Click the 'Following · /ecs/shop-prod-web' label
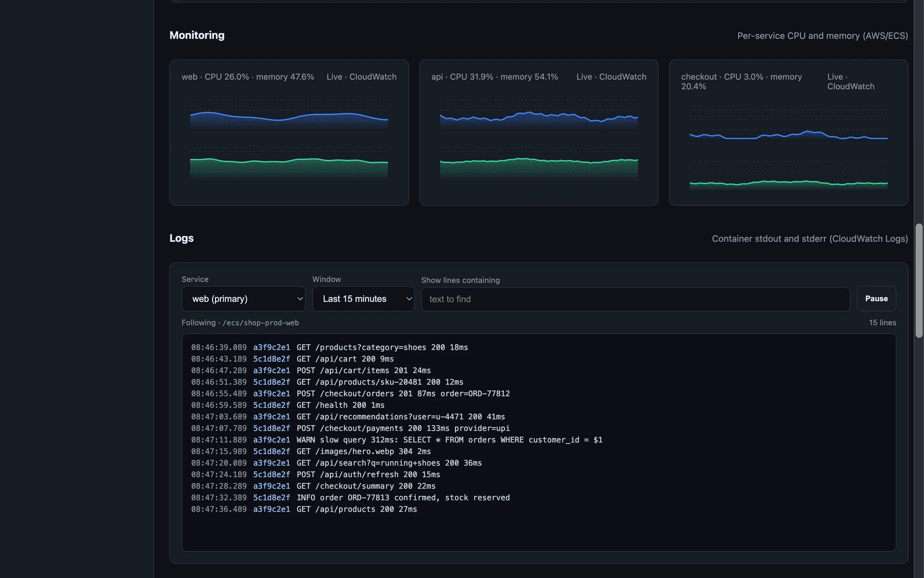Viewport: 924px width, 578px height. [240, 322]
